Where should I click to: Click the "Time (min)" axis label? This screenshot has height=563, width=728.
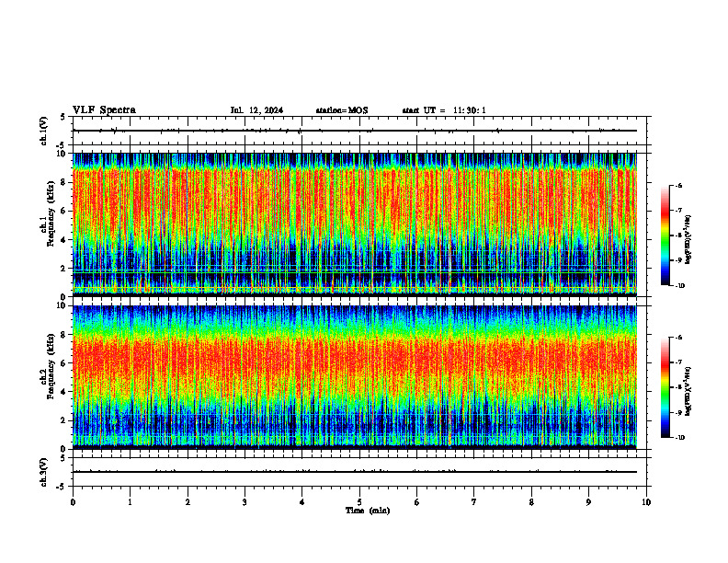pyautogui.click(x=368, y=511)
